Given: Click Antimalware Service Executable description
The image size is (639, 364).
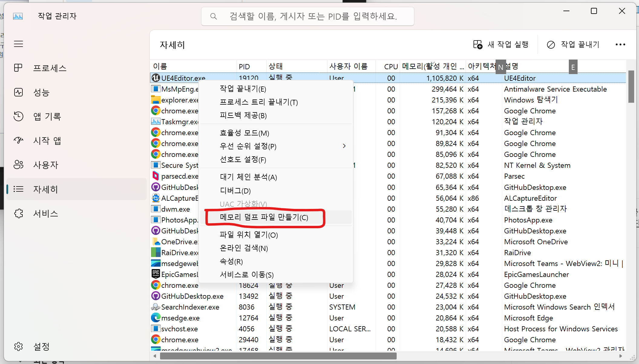Looking at the screenshot, I should tap(555, 89).
